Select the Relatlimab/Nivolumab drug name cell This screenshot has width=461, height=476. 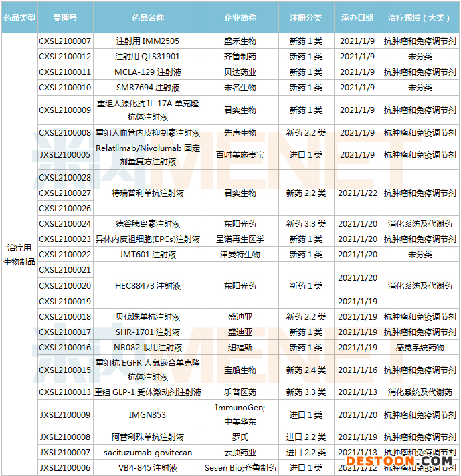point(147,154)
